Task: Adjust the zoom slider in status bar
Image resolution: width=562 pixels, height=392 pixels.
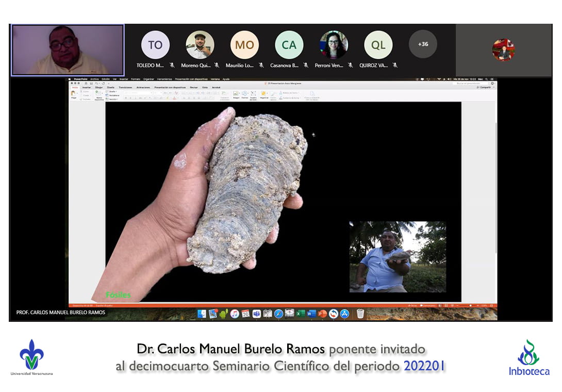Action: tap(470, 305)
